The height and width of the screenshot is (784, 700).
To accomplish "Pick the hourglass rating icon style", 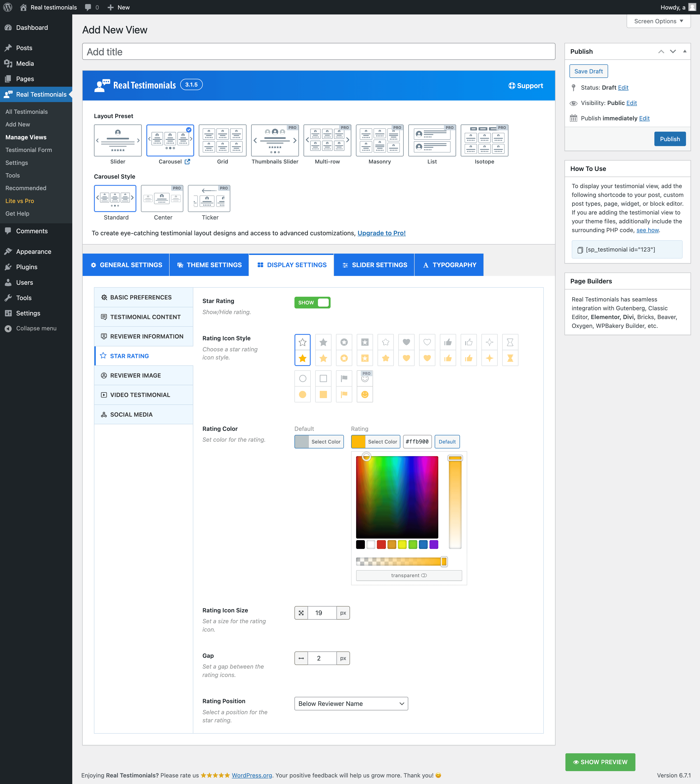I will [510, 350].
